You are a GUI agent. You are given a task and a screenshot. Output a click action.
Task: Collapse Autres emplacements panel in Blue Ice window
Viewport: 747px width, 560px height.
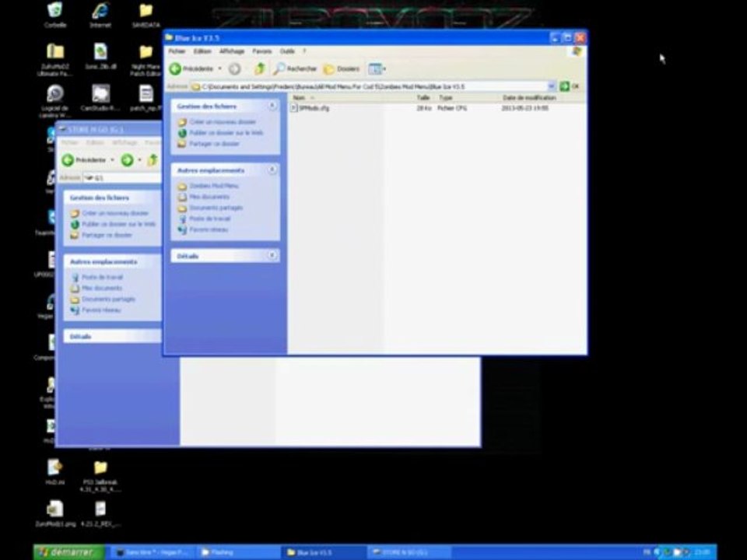272,170
